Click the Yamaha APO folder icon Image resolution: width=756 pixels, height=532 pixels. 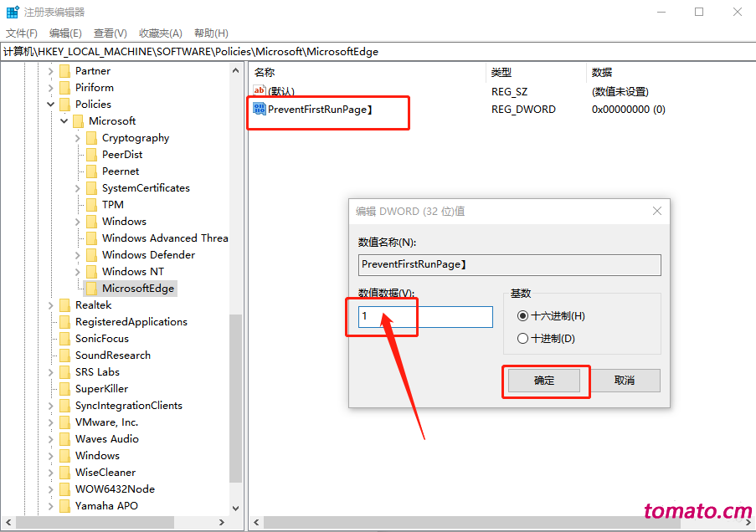point(64,506)
